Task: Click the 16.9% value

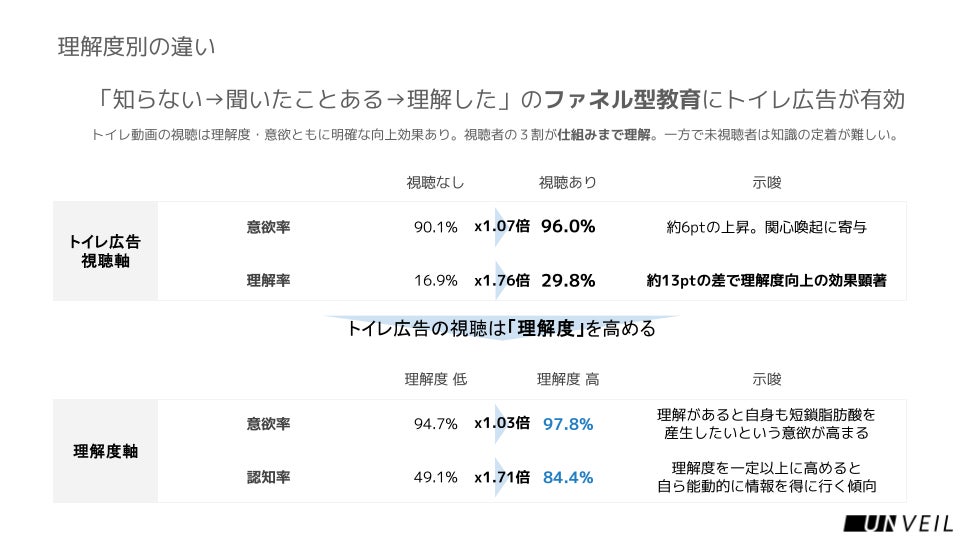Action: click(436, 280)
